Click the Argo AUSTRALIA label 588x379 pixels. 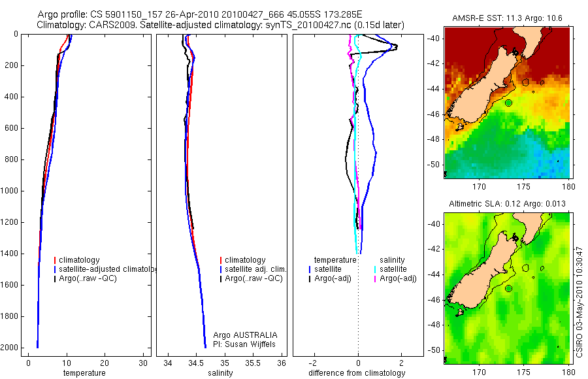tap(245, 335)
